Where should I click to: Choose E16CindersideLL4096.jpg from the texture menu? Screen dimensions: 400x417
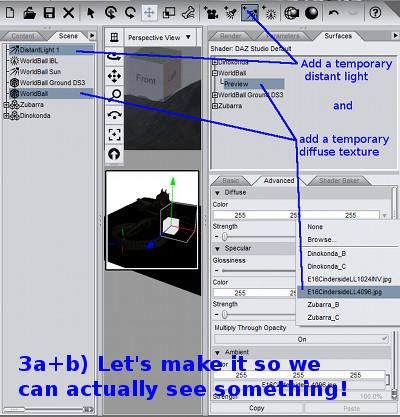tap(345, 292)
